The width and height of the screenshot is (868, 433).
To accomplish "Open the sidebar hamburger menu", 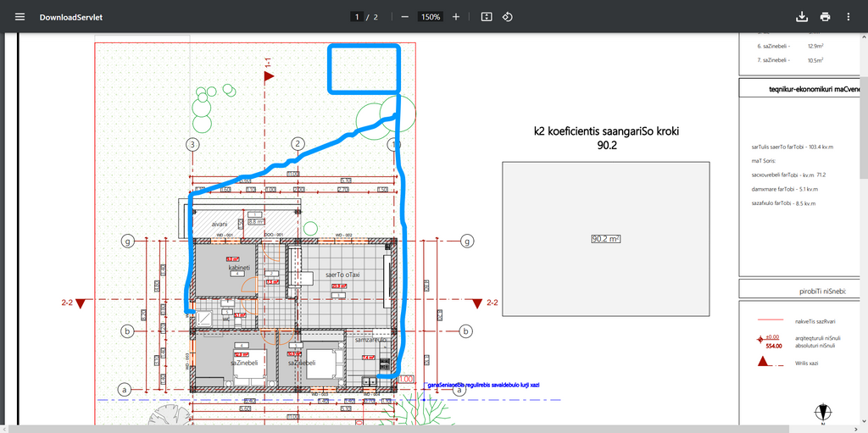I will pos(20,17).
